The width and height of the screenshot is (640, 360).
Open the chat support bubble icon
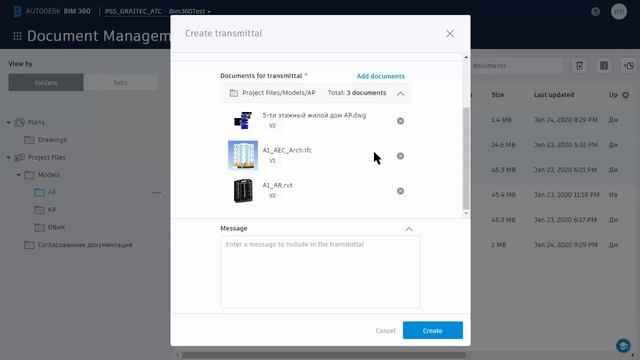[x=623, y=345]
